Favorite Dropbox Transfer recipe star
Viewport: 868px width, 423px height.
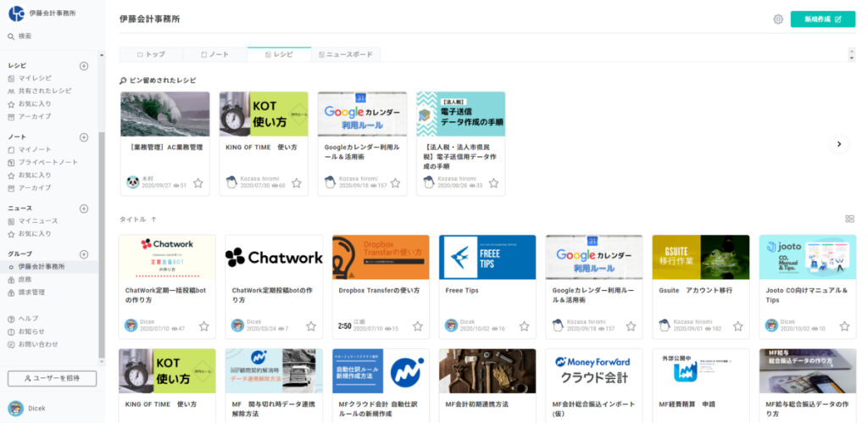[417, 326]
